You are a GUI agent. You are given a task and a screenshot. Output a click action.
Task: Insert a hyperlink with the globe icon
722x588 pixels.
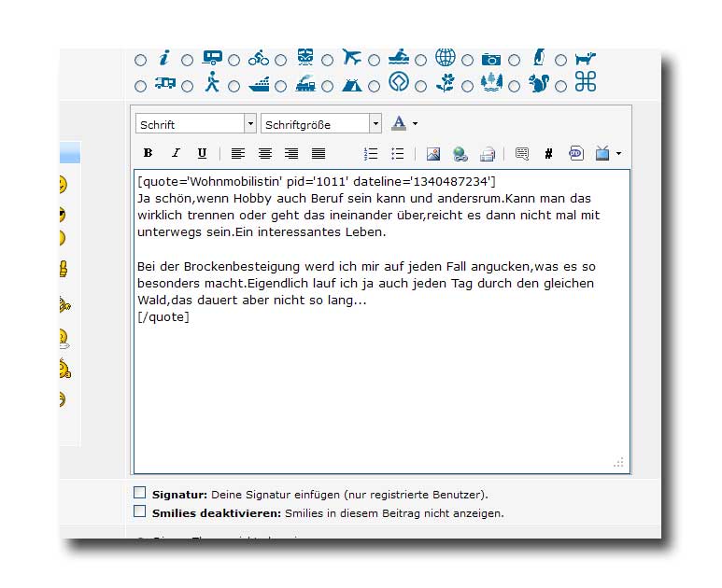[x=460, y=154]
